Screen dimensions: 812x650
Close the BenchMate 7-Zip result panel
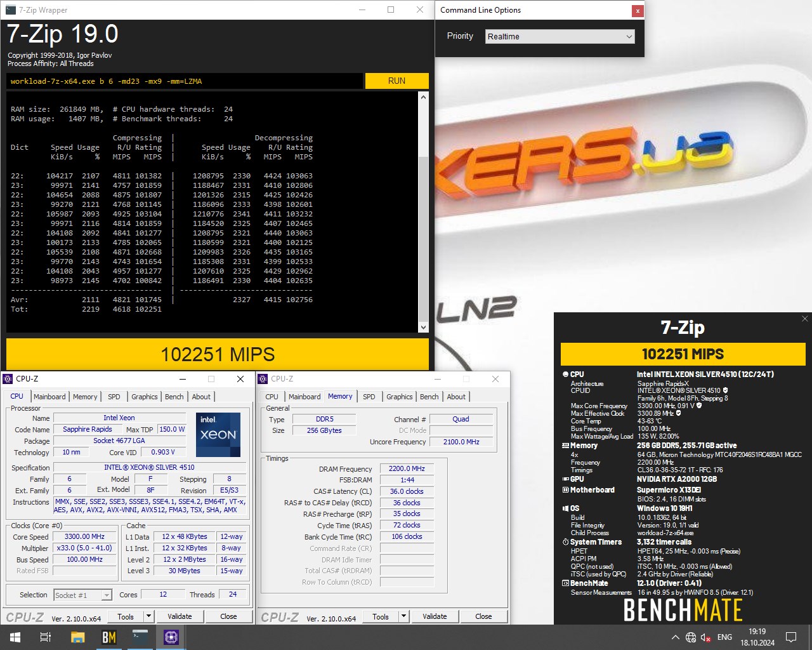[x=804, y=319]
